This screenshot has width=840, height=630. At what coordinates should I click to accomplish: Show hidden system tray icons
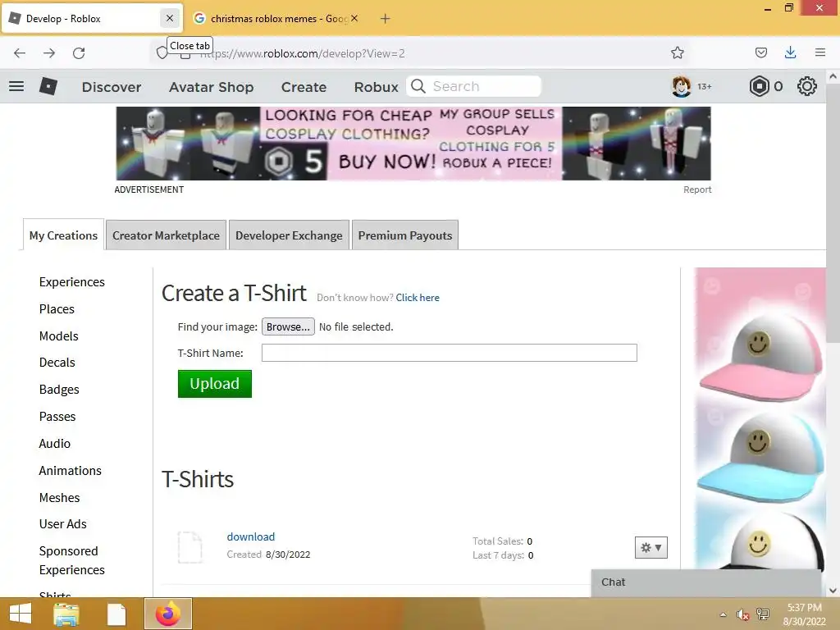724,614
